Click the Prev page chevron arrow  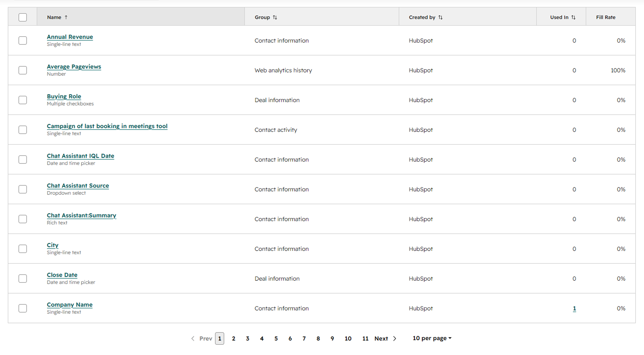click(x=193, y=338)
